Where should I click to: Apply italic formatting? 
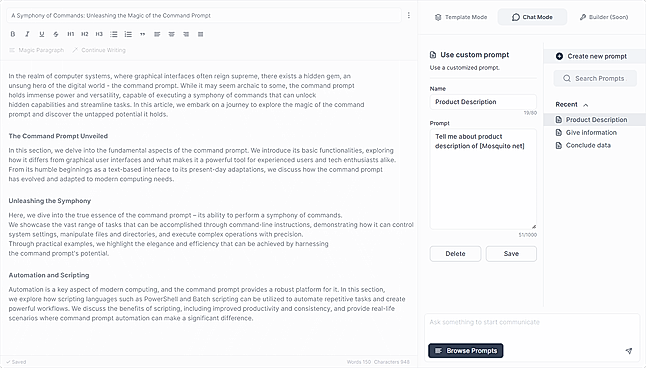coord(27,34)
